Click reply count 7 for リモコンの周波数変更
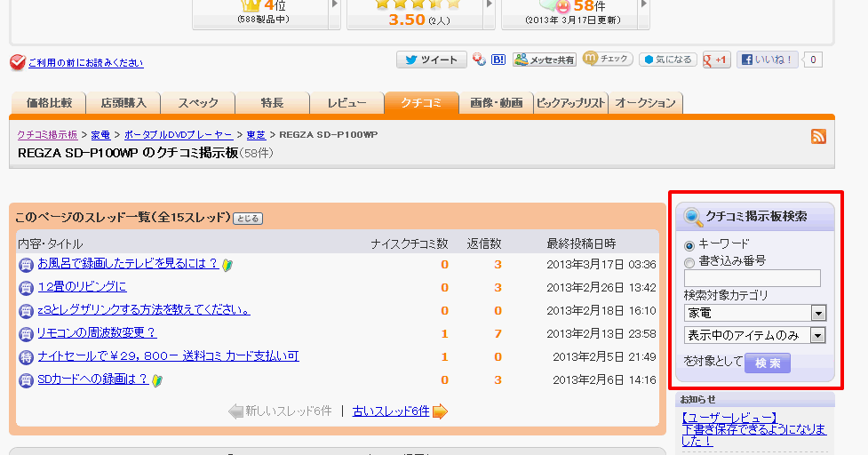Screen dimensions: 868x455 pyautogui.click(x=498, y=334)
